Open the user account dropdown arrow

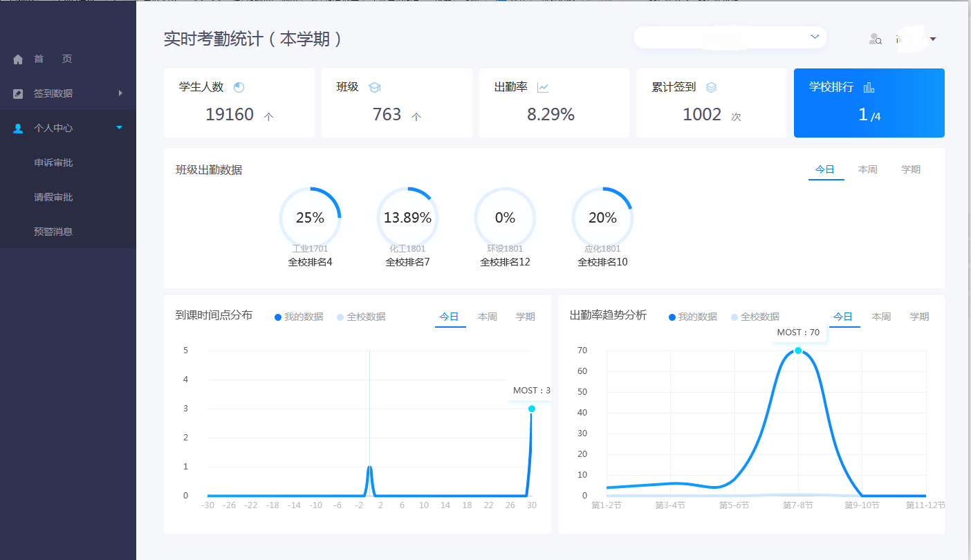point(933,39)
